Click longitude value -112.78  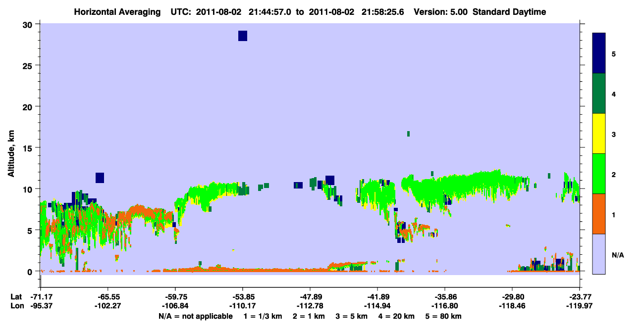(310, 306)
